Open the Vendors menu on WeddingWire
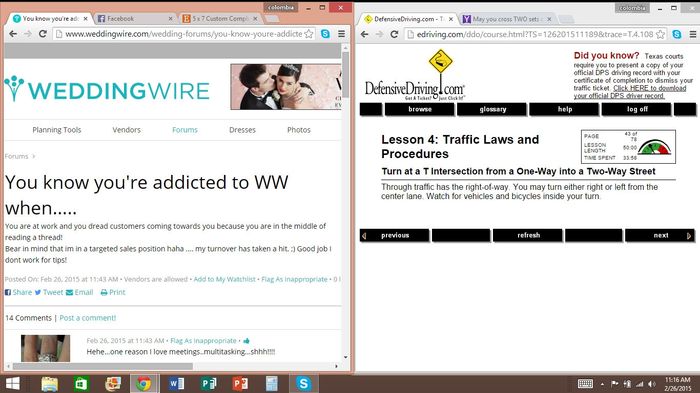 click(126, 130)
